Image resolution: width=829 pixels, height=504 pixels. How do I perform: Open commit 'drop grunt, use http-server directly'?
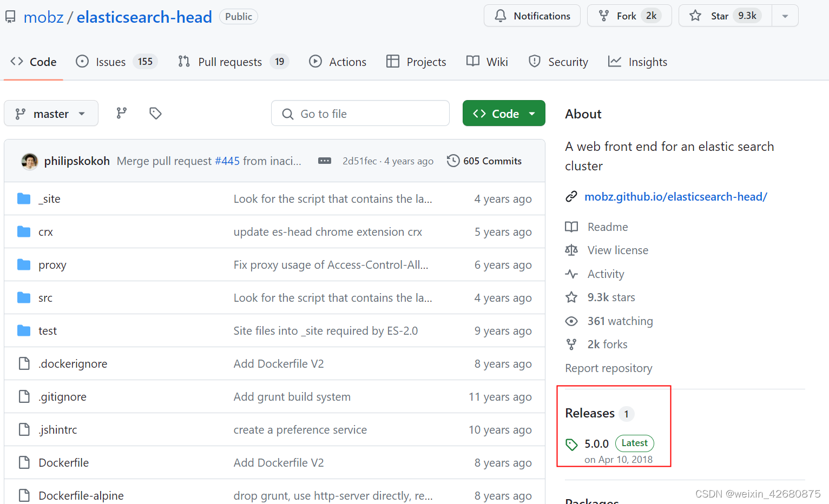pyautogui.click(x=333, y=496)
